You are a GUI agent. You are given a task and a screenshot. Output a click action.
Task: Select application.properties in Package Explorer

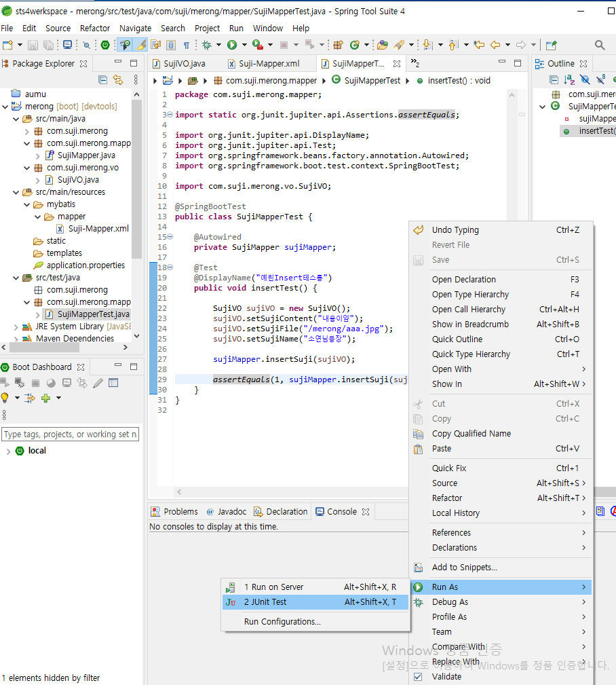coord(85,265)
